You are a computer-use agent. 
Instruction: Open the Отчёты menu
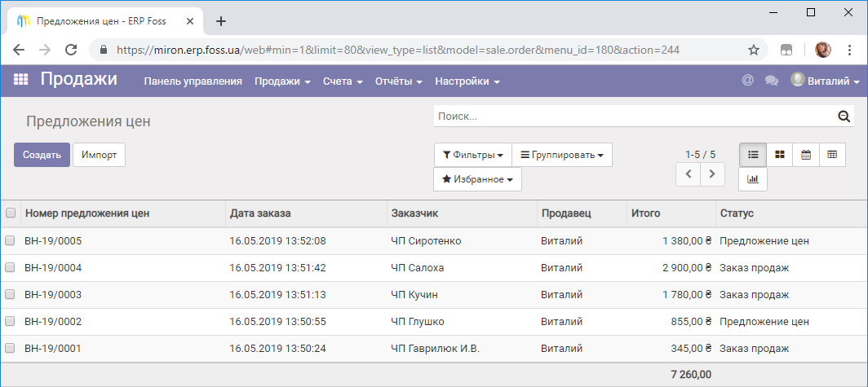[x=399, y=81]
